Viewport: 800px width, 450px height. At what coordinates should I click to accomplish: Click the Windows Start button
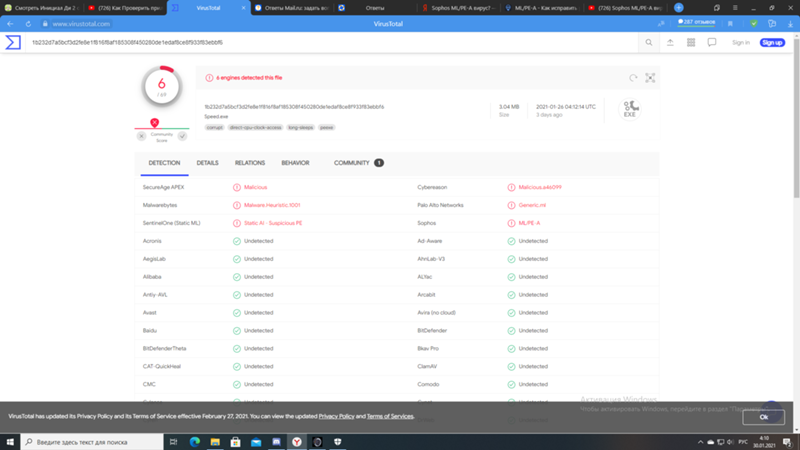10,442
